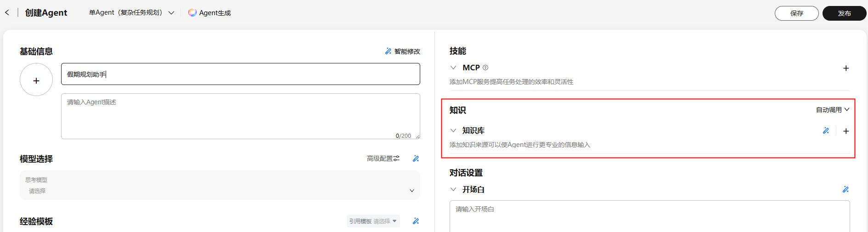Open the 引用模板 请选择 dropdown

coord(373,221)
